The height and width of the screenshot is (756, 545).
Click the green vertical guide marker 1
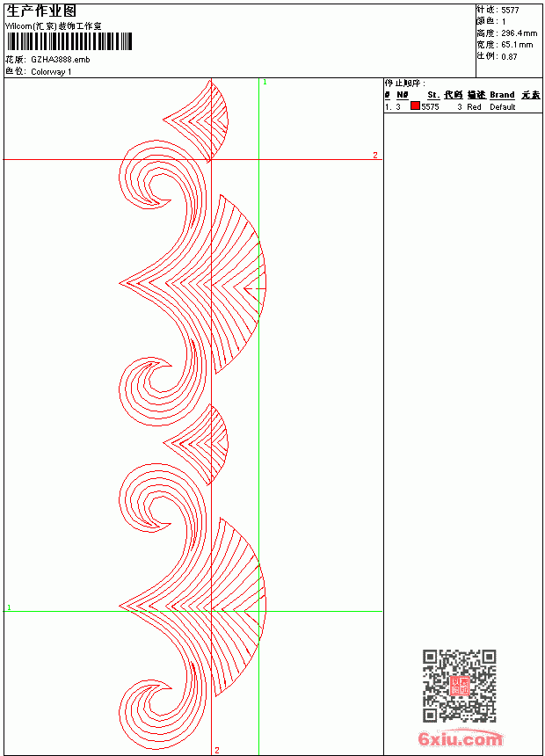click(x=265, y=83)
